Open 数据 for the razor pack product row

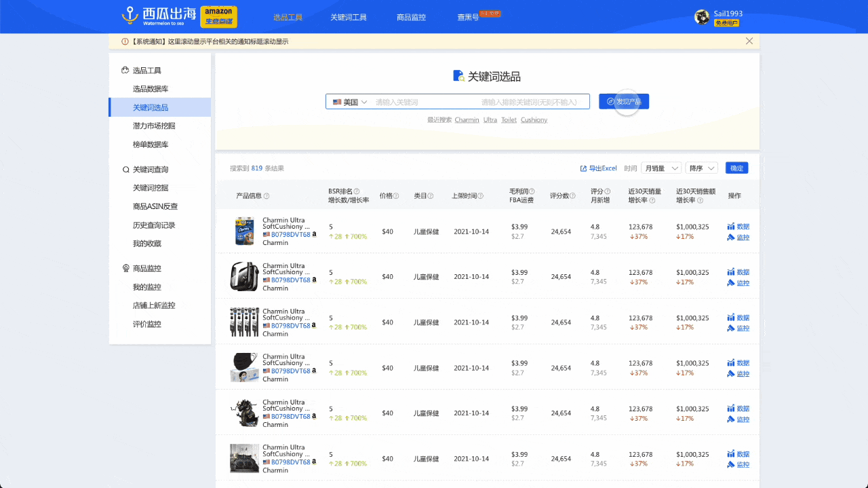pyautogui.click(x=738, y=318)
